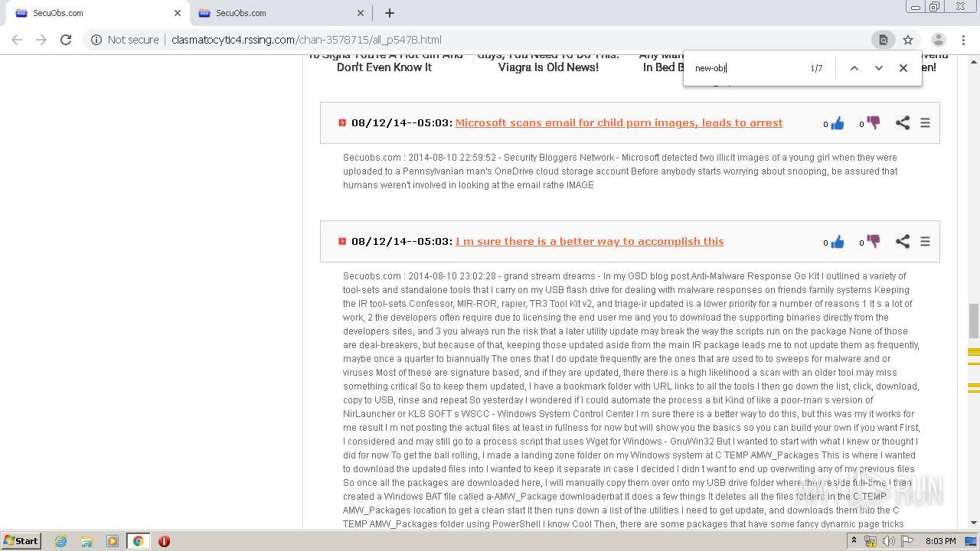Open the Windows Start menu
This screenshot has height=551, width=980.
click(21, 540)
